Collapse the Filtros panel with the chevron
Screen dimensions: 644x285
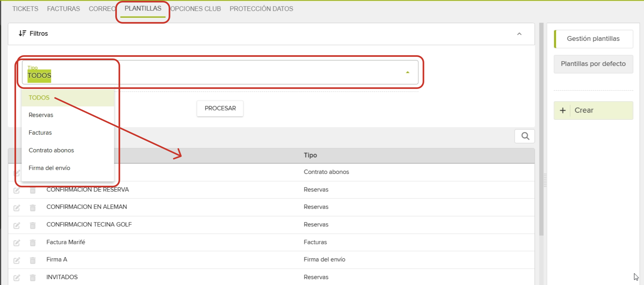click(x=519, y=34)
